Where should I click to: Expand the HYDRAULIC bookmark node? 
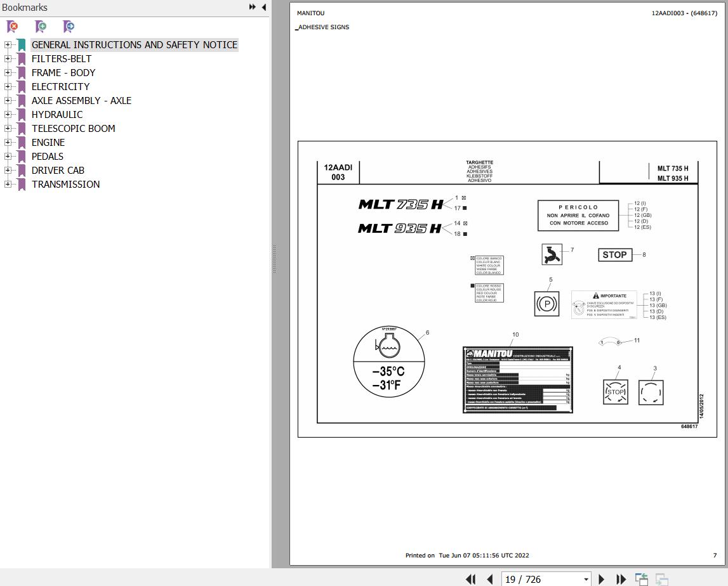pyautogui.click(x=8, y=114)
